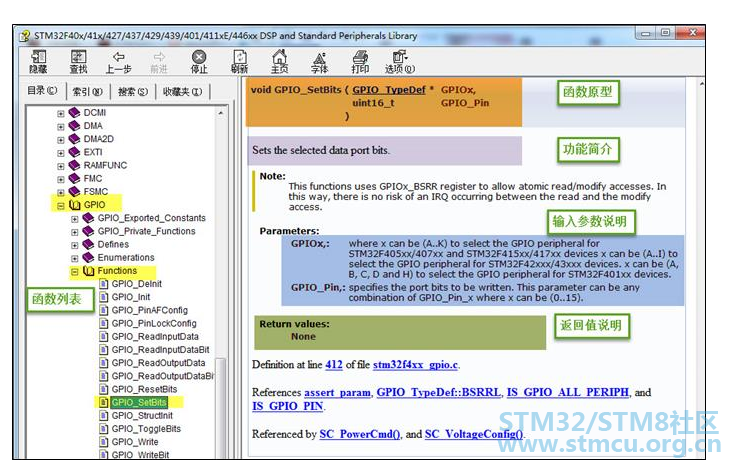Expand the GPIO_Exported_Constants node
Viewport: 730px width, 467px height.
click(x=74, y=218)
